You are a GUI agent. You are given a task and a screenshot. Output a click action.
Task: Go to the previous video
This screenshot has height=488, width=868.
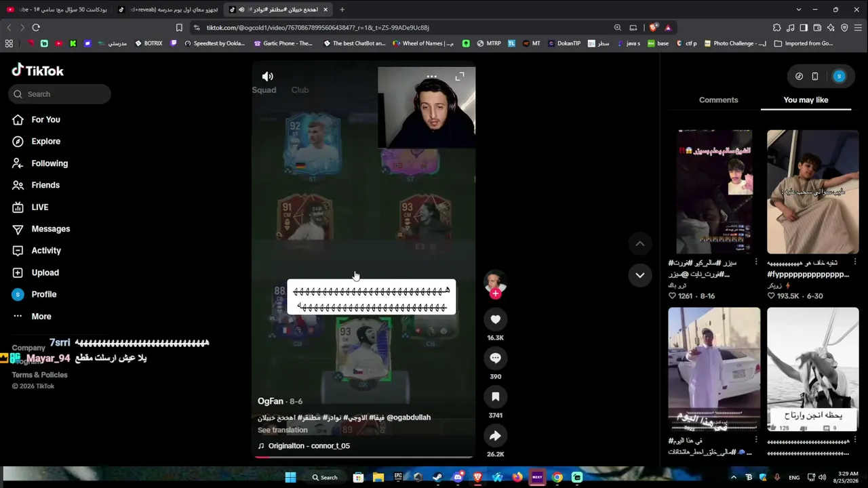(639, 243)
